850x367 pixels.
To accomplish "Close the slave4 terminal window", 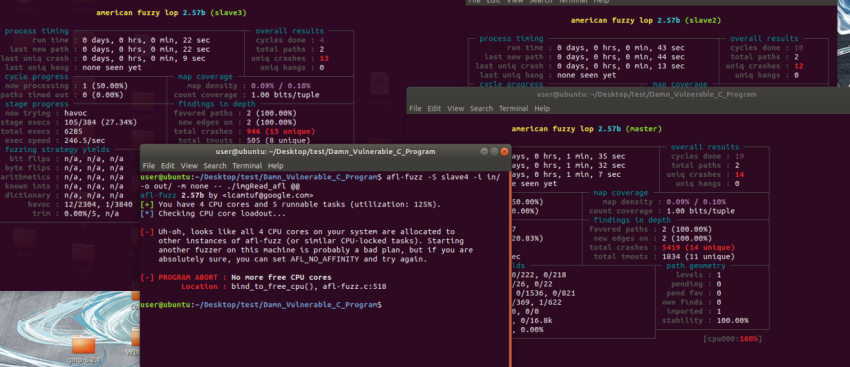I will point(505,152).
